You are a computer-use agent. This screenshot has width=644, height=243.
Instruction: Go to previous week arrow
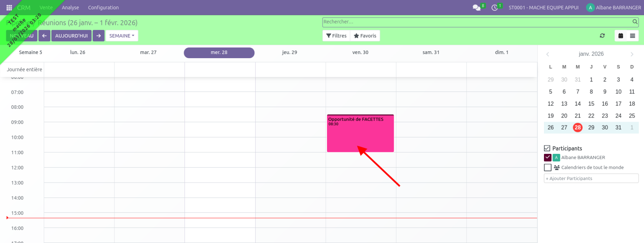(44, 36)
